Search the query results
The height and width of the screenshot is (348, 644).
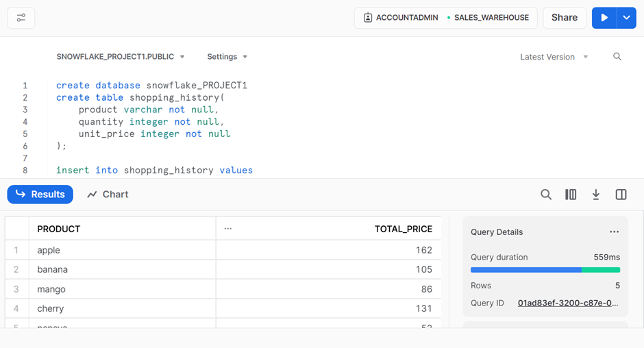pyautogui.click(x=546, y=195)
